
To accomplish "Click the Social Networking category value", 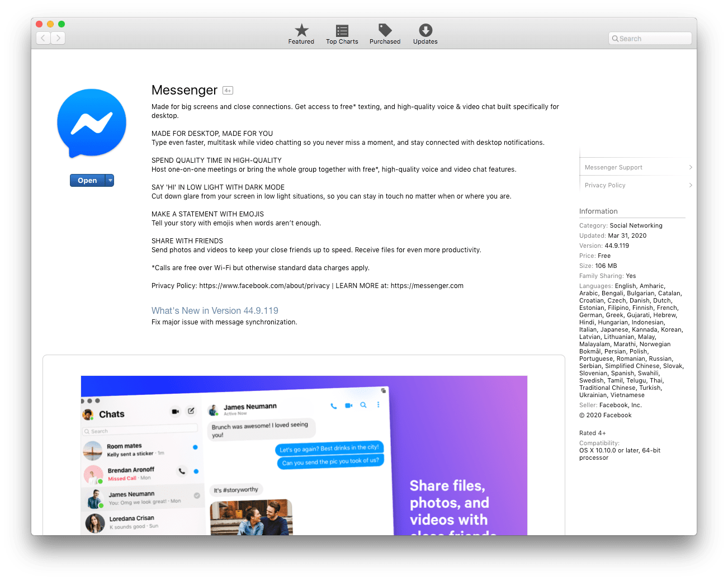I will [636, 225].
